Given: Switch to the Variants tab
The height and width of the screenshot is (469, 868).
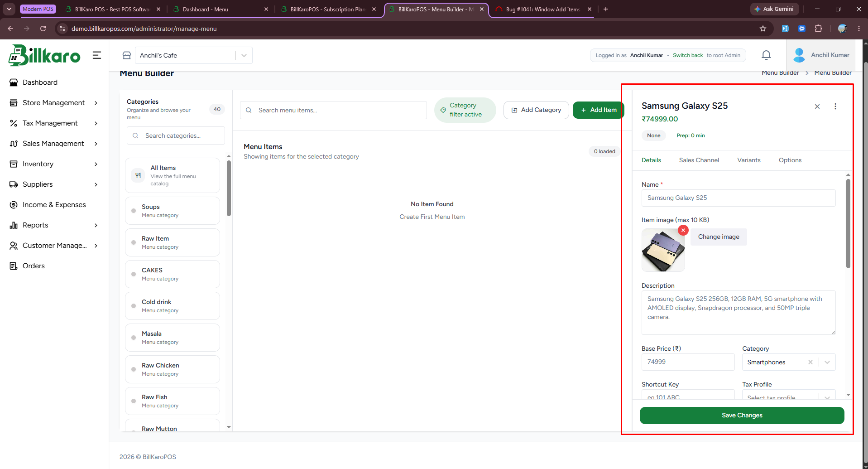Looking at the screenshot, I should [749, 160].
